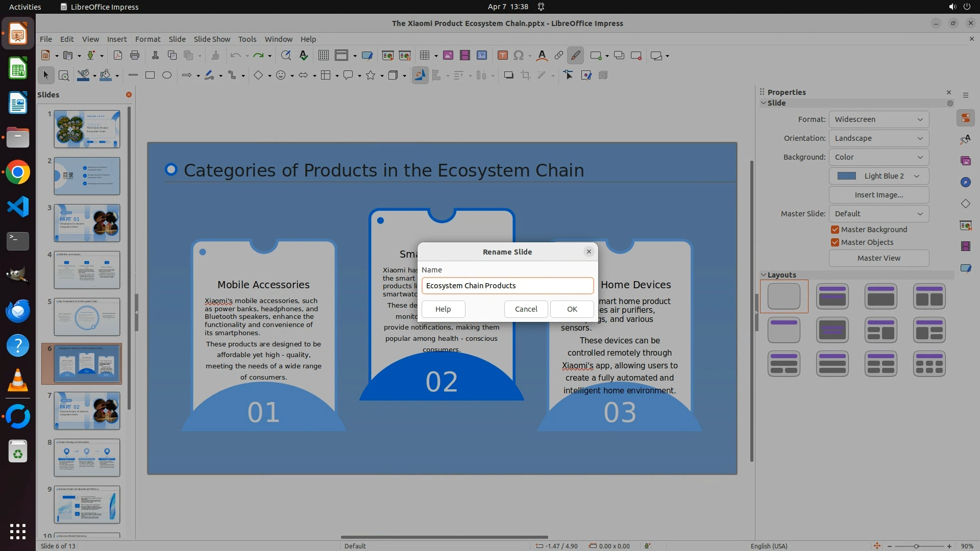
Task: Click the Display Grid toolbar icon
Action: (323, 56)
